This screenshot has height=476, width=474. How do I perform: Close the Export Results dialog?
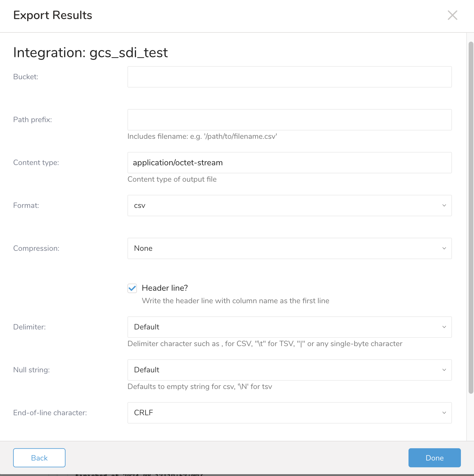[x=452, y=15]
